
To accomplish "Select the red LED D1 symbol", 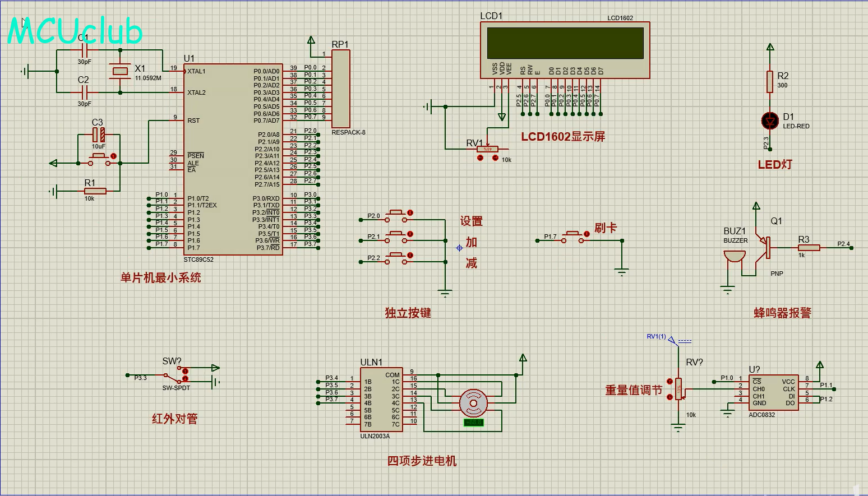I will point(770,120).
